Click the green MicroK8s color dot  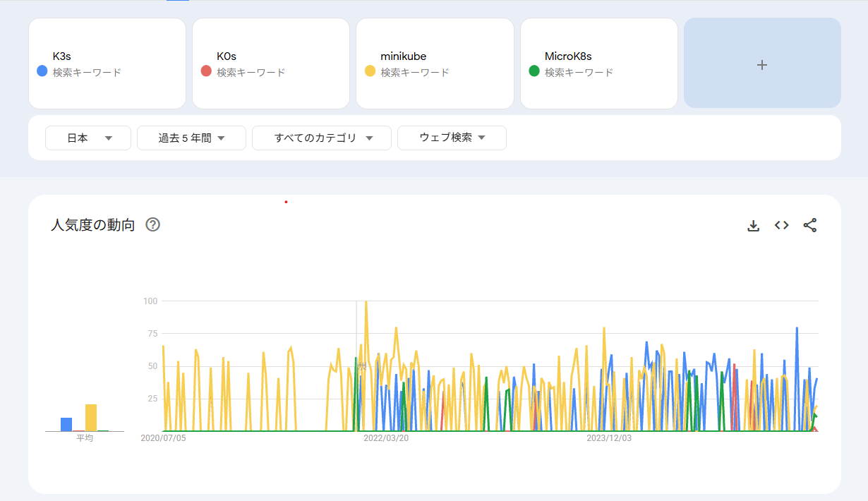534,71
